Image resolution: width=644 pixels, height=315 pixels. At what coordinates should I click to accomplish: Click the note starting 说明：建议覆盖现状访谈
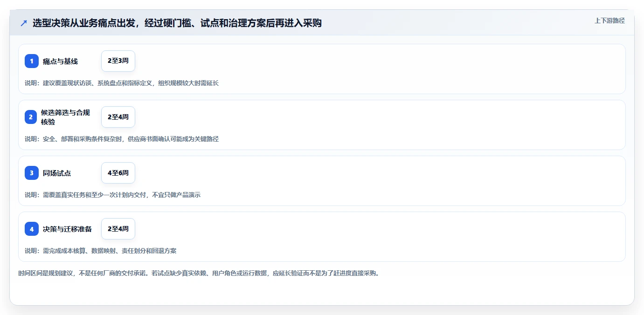point(122,83)
